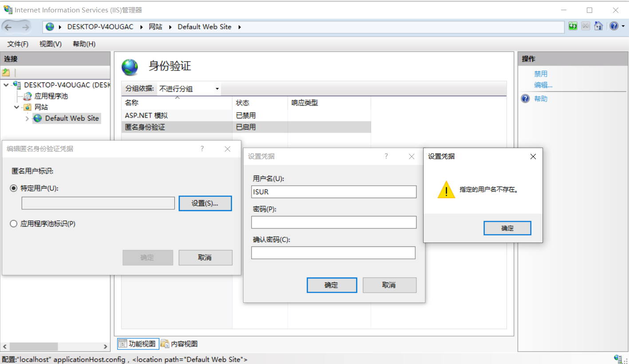Click the 帮助 link in Actions pane

coord(541,98)
